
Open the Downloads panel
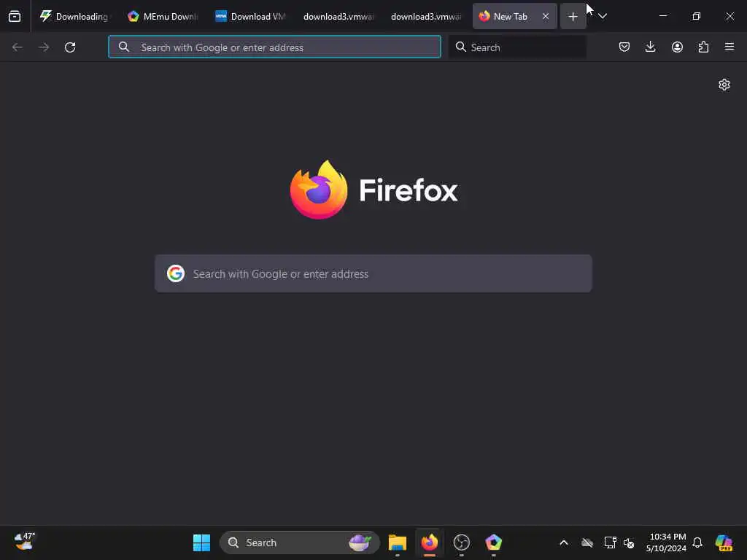[x=650, y=47]
